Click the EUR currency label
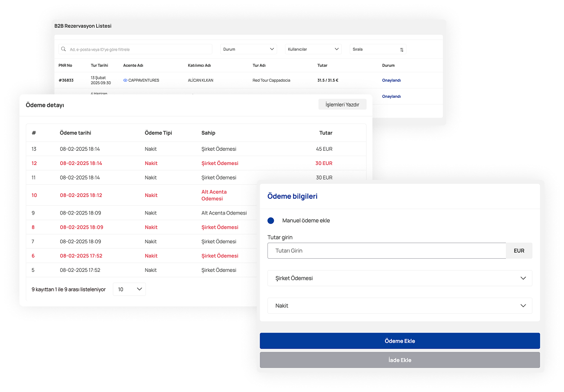This screenshot has width=564, height=392. coord(519,250)
